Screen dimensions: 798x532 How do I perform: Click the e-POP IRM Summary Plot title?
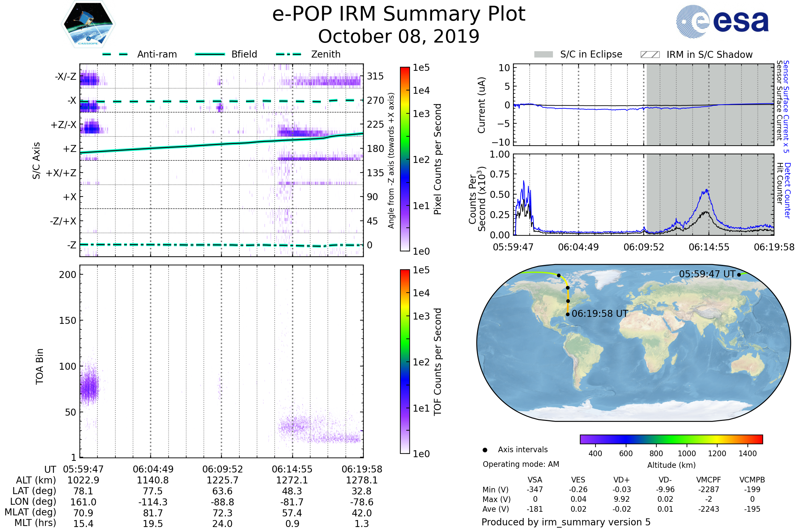tap(399, 14)
